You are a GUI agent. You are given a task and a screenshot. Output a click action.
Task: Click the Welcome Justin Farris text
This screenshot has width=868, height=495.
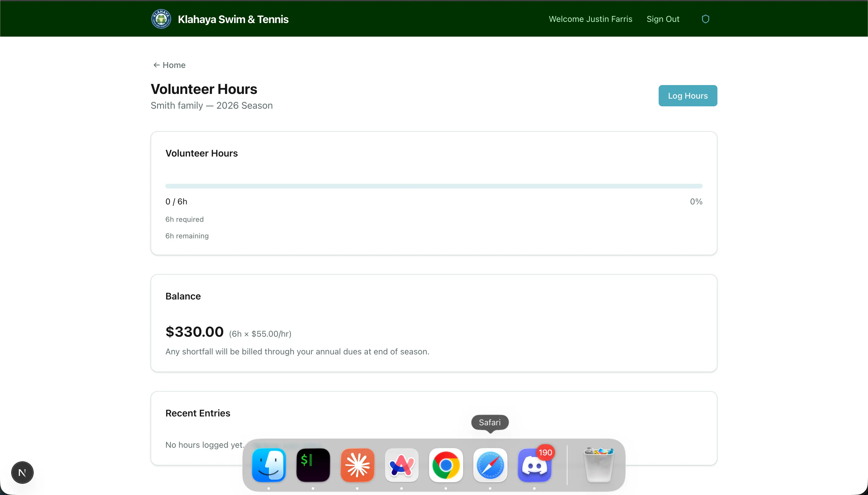pyautogui.click(x=590, y=19)
